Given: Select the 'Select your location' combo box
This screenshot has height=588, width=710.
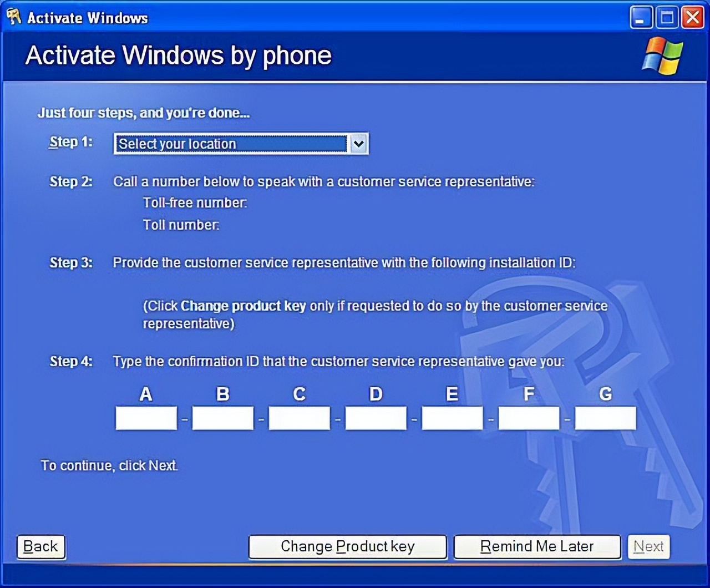Looking at the screenshot, I should [x=241, y=144].
